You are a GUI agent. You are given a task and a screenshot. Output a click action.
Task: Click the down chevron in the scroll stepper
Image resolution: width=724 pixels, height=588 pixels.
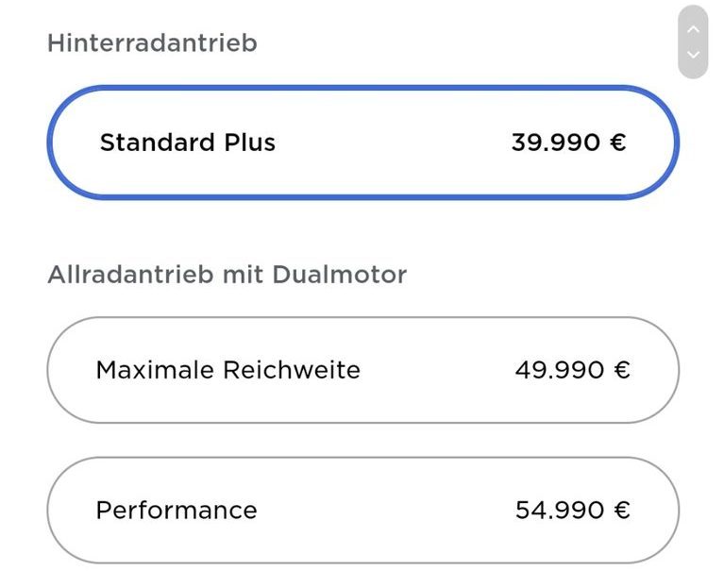693,55
